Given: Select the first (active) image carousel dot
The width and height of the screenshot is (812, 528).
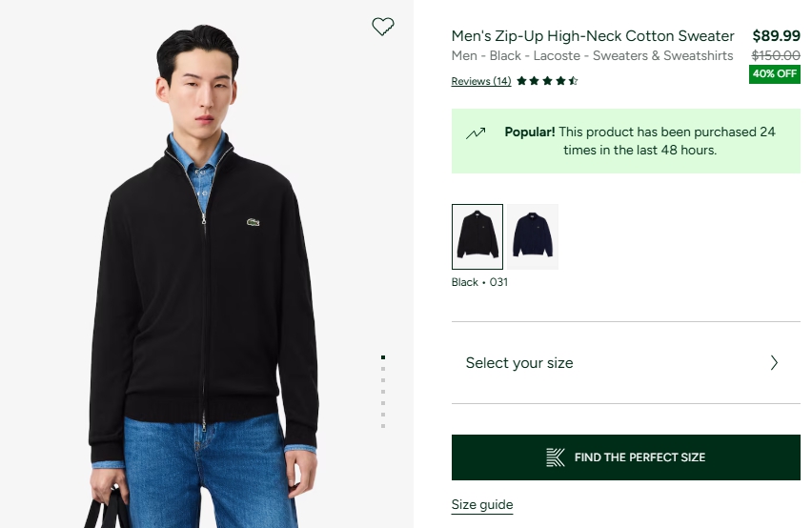Looking at the screenshot, I should click(383, 357).
